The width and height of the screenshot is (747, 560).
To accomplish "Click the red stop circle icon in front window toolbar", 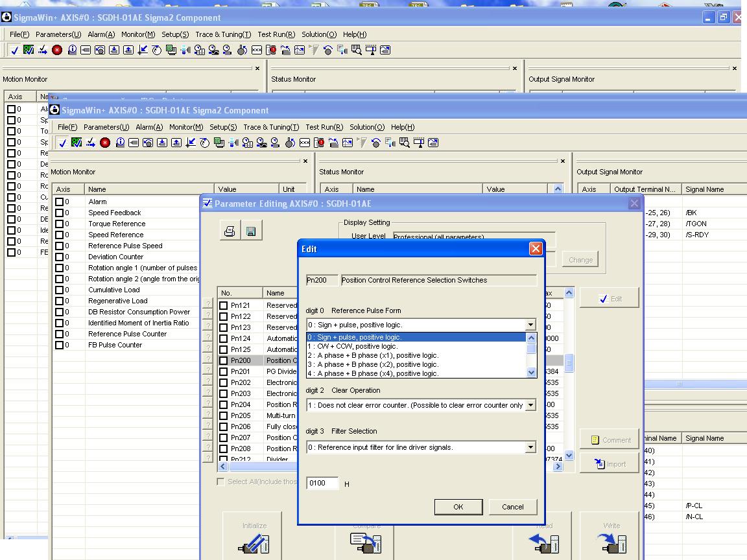I will point(105,143).
